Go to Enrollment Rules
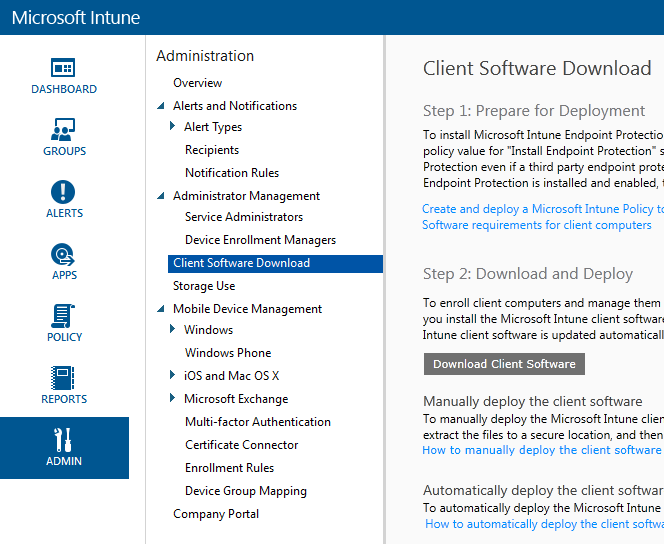664x544 pixels. tap(230, 468)
